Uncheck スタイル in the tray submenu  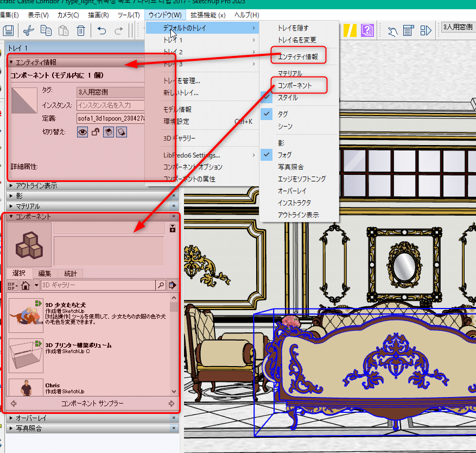coord(288,98)
